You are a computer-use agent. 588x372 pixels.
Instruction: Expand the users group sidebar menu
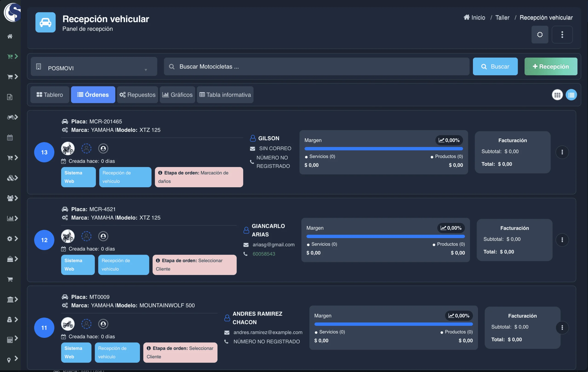pyautogui.click(x=11, y=198)
